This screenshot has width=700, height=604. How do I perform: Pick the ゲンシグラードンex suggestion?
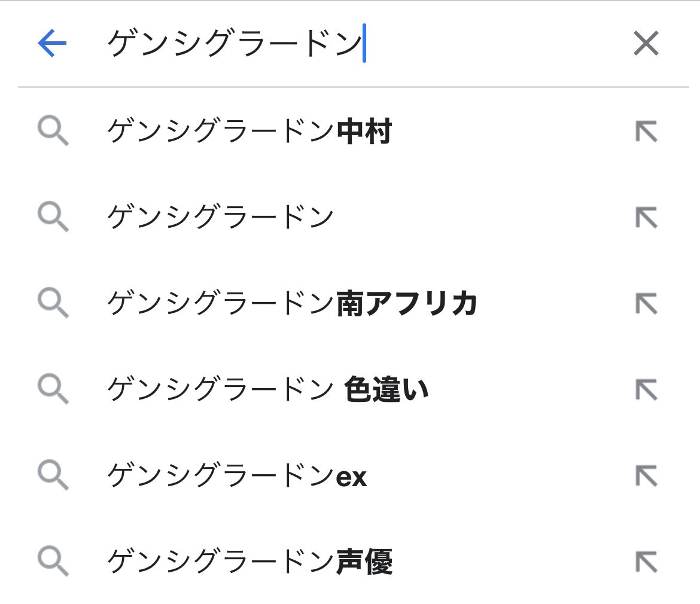[237, 476]
